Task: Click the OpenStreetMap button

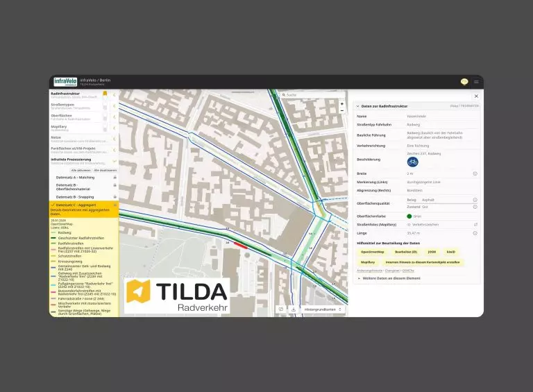Action: [373, 252]
